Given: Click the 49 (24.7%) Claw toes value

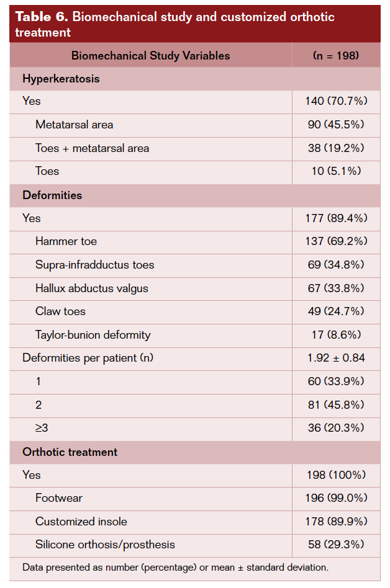Looking at the screenshot, I should [x=336, y=311].
